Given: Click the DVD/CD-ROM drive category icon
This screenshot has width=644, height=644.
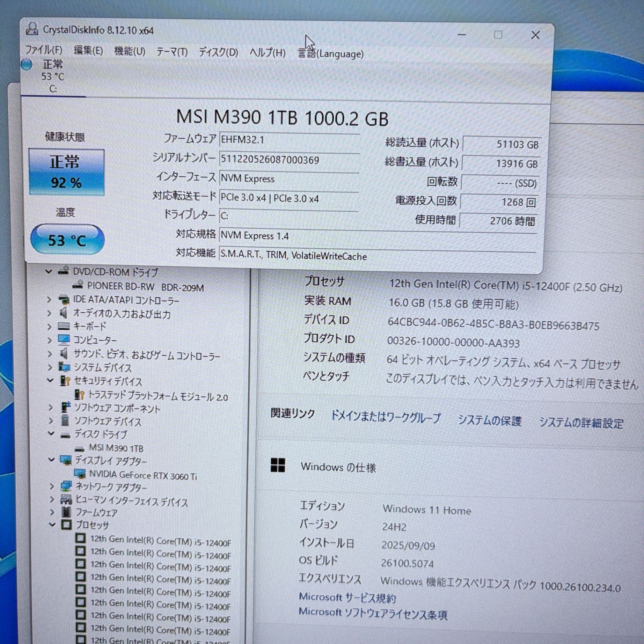Looking at the screenshot, I should (63, 271).
